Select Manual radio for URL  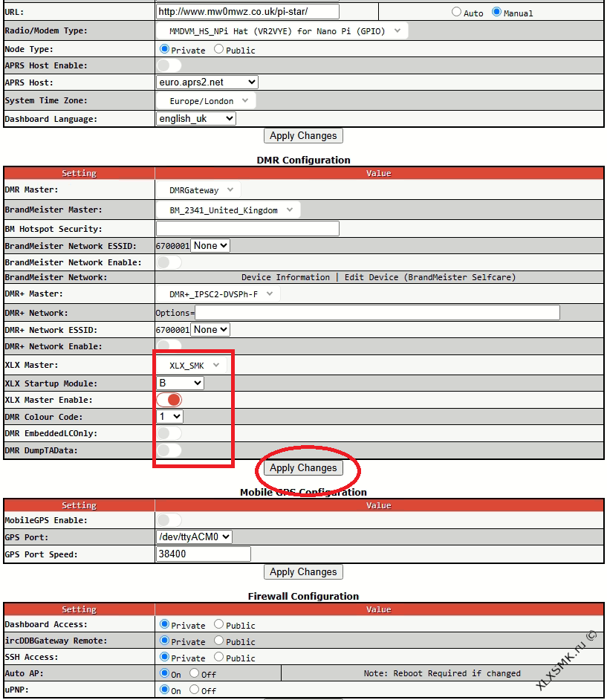(x=496, y=12)
